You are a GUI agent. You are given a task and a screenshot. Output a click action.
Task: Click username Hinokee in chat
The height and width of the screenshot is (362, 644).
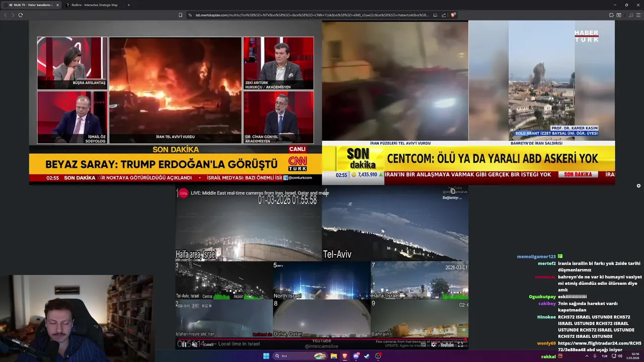click(x=546, y=317)
